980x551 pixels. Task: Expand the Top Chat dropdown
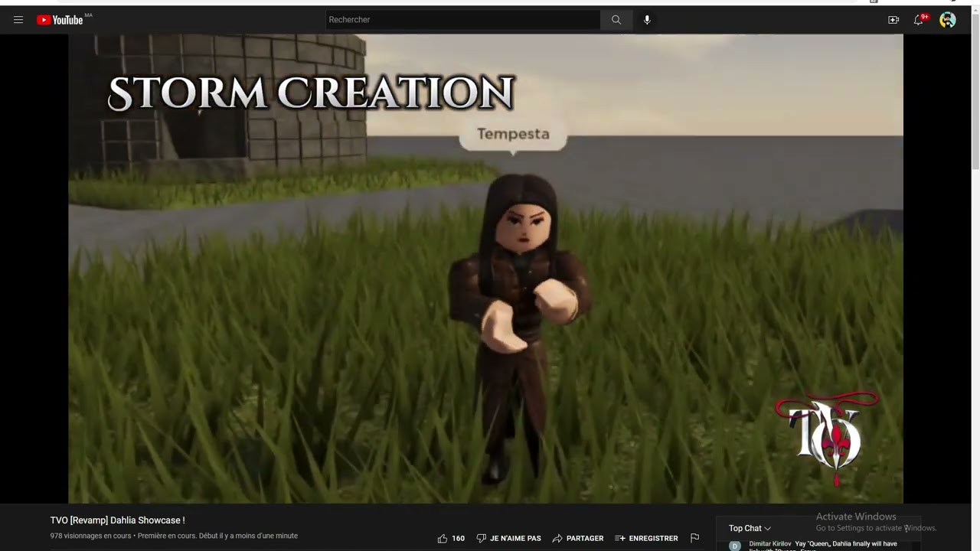tap(750, 528)
